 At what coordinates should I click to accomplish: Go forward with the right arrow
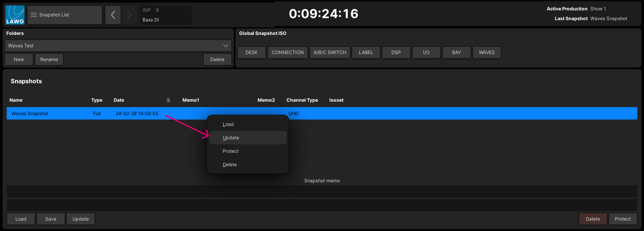pyautogui.click(x=129, y=15)
